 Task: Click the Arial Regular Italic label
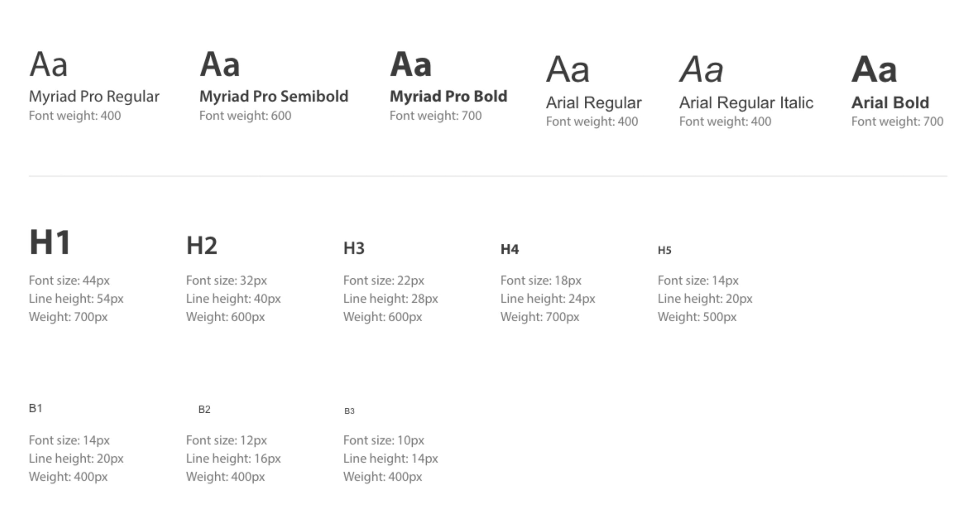[746, 103]
